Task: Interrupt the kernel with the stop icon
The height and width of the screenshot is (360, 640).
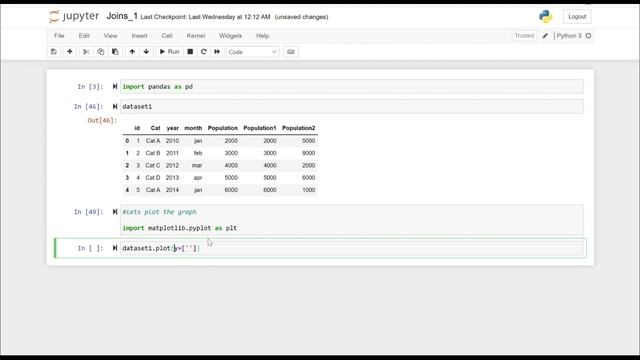Action: coord(190,52)
